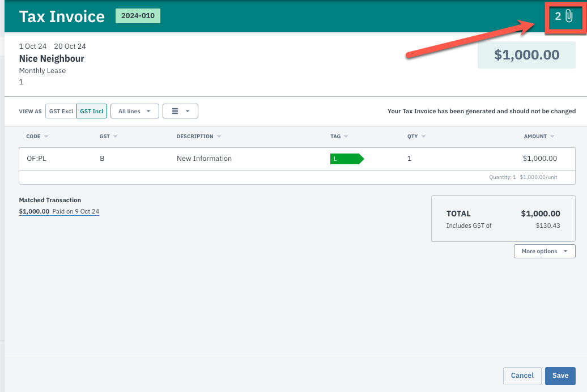Sort by the AMOUNT column header
The width and height of the screenshot is (587, 392).
tap(539, 137)
